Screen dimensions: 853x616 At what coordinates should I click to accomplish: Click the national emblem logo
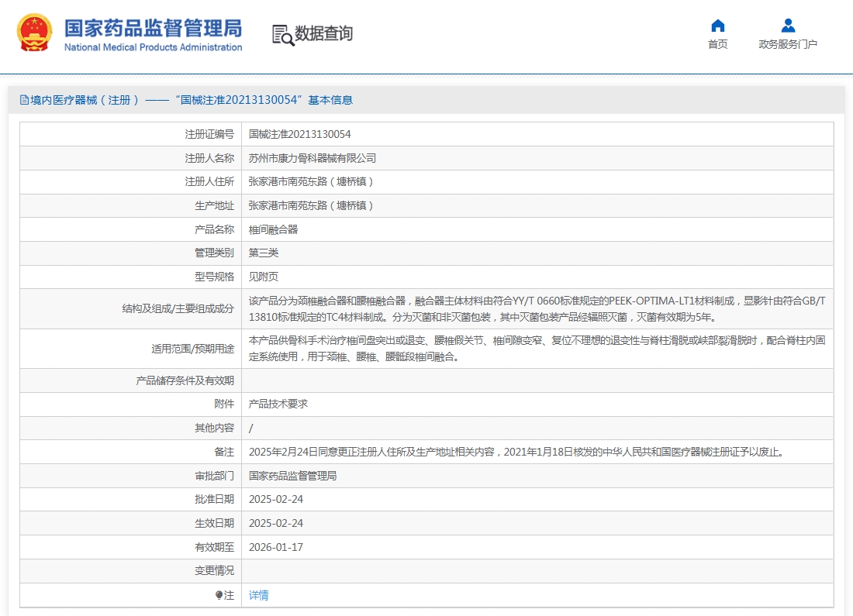[34, 33]
